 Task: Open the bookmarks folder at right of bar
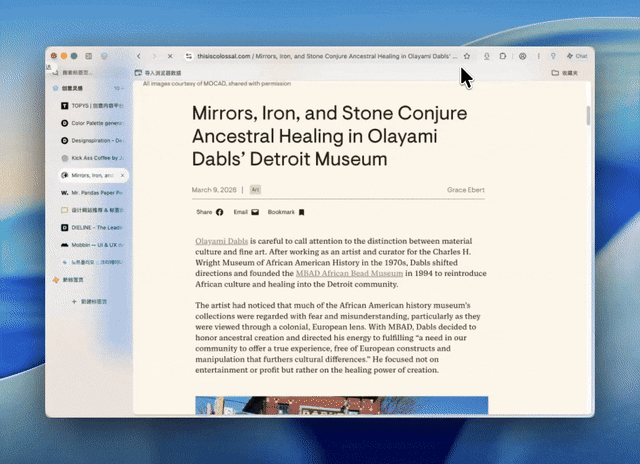(x=565, y=73)
